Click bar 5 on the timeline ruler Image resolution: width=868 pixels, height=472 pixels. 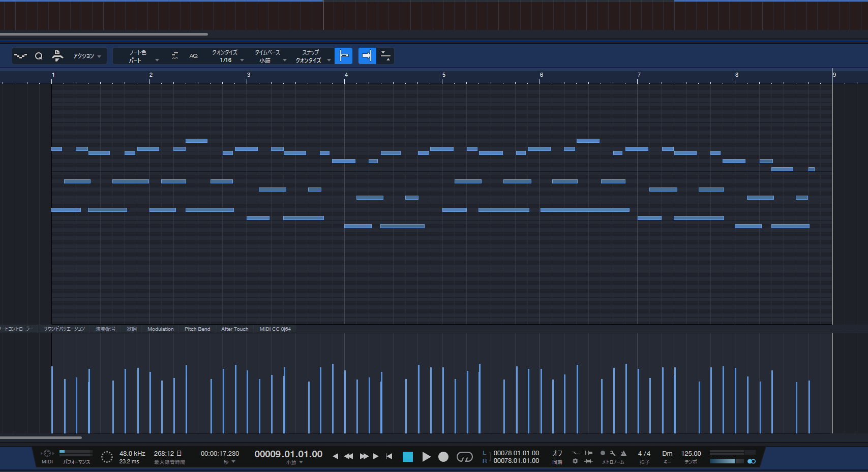443,75
